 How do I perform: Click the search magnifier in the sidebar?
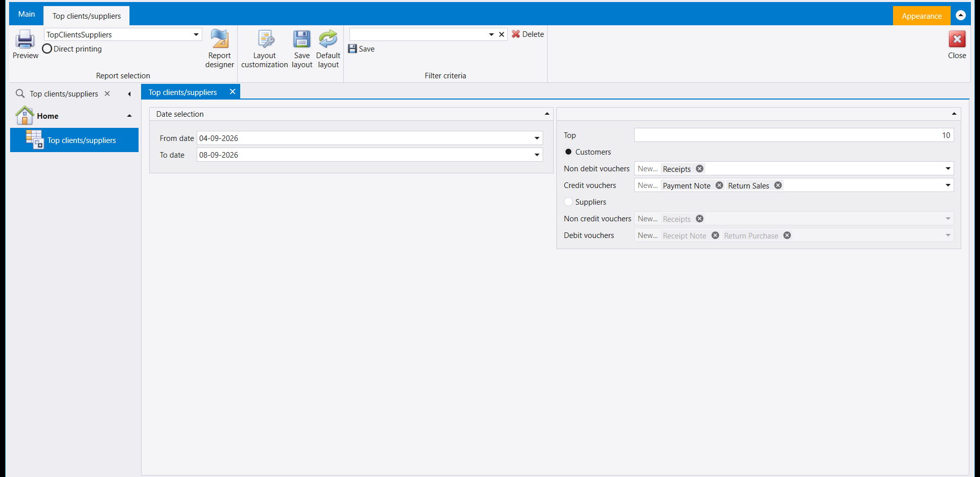point(20,93)
